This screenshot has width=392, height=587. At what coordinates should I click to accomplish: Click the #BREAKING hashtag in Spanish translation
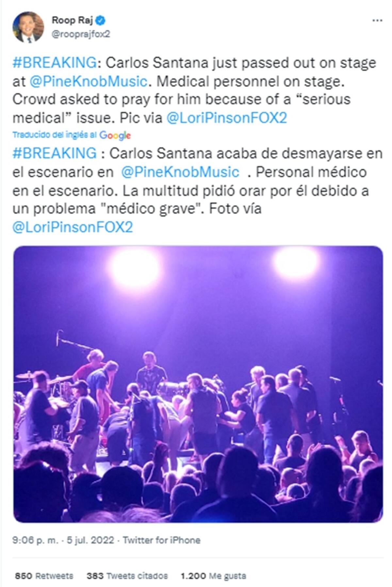click(55, 153)
